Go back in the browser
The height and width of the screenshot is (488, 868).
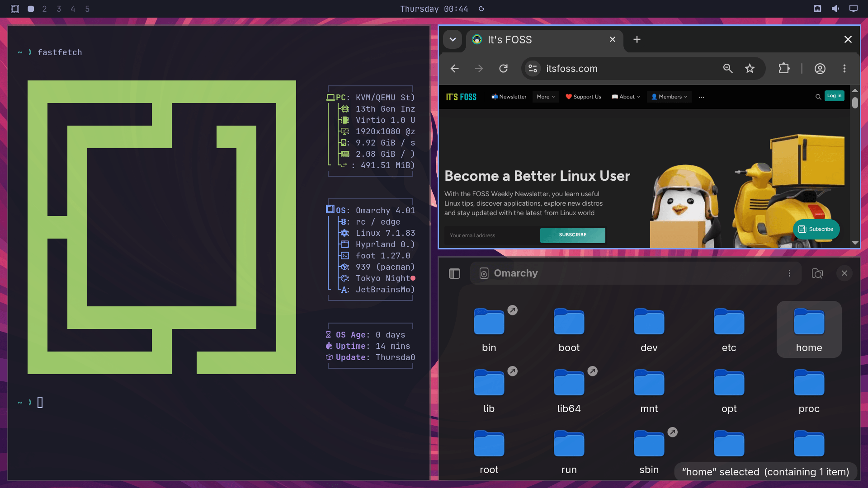(455, 68)
